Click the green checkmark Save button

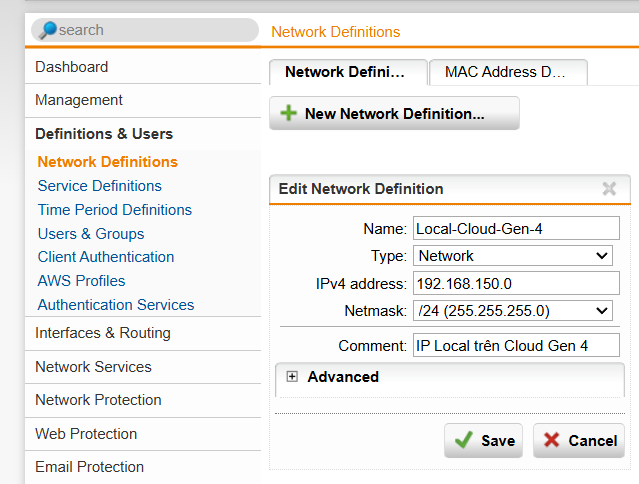point(483,440)
